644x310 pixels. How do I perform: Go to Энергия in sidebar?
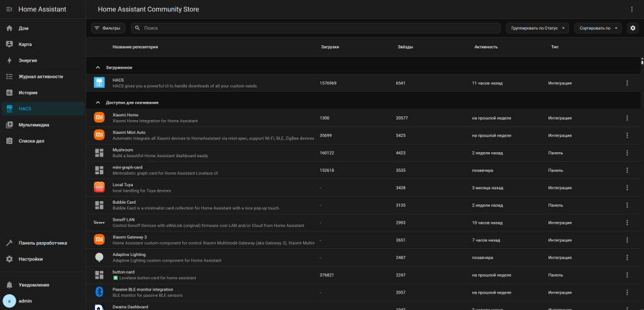43,60
